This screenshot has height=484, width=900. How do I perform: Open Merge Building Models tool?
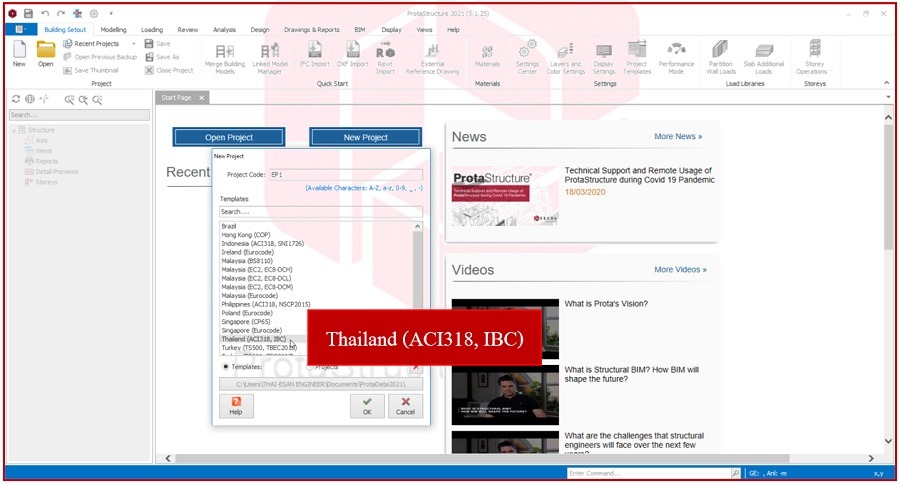coord(225,59)
